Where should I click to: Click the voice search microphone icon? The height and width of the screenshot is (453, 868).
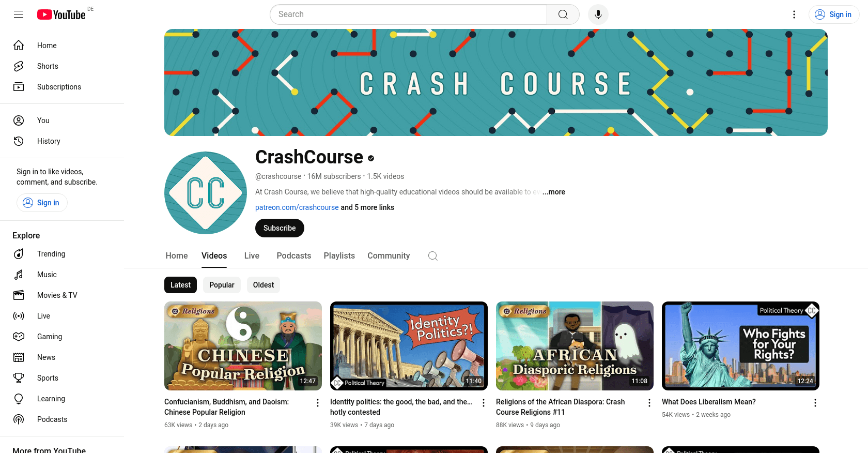[x=598, y=14]
